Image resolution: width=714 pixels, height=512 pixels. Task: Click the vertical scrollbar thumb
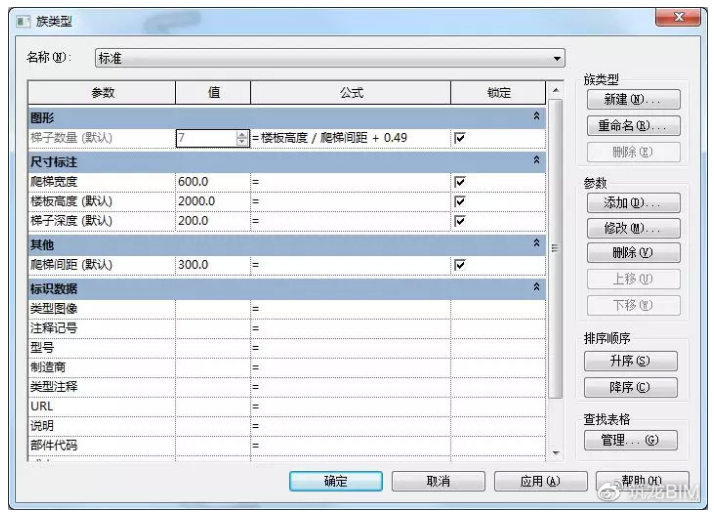coord(556,248)
